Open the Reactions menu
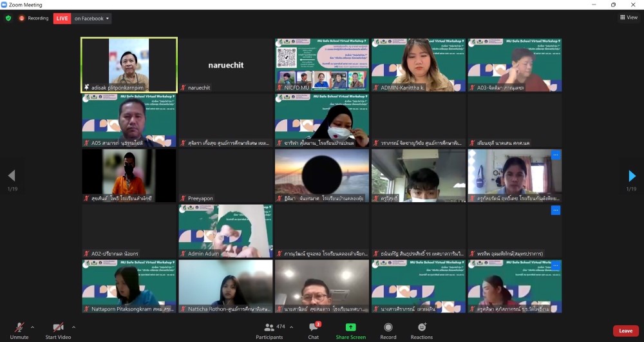Image resolution: width=644 pixels, height=342 pixels. [422, 327]
